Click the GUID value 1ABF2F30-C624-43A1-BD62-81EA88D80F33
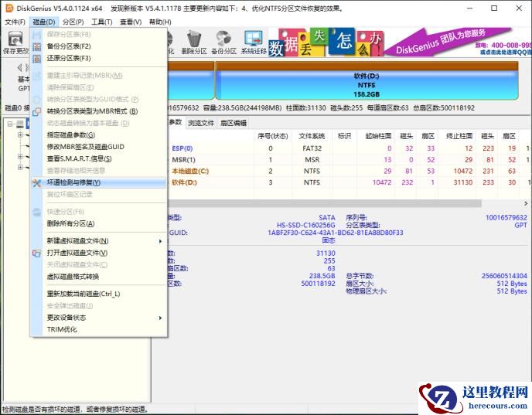The width and height of the screenshot is (532, 415). coord(336,233)
